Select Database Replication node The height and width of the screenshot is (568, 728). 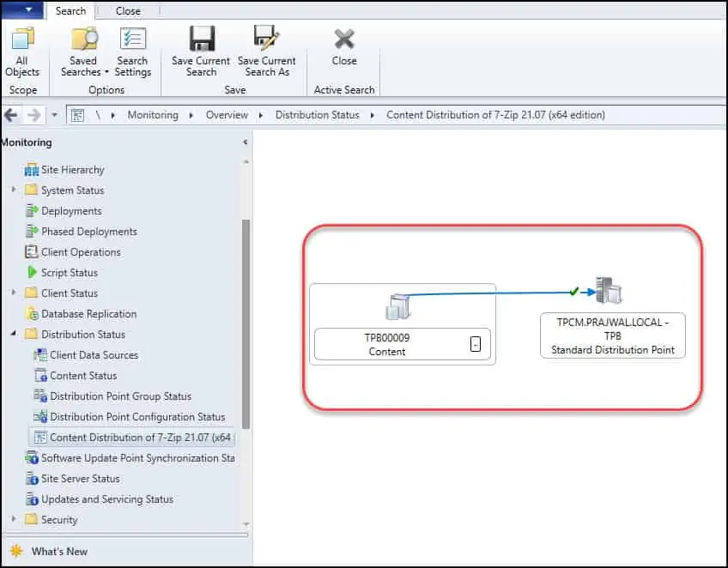tap(88, 314)
